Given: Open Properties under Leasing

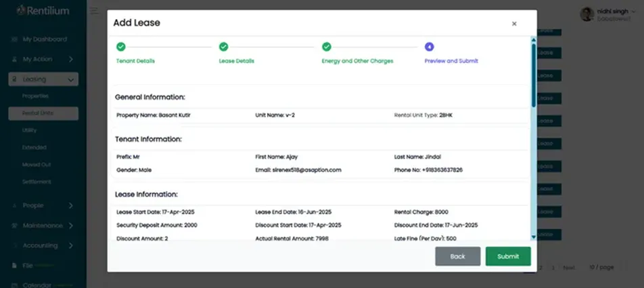Looking at the screenshot, I should pos(35,96).
